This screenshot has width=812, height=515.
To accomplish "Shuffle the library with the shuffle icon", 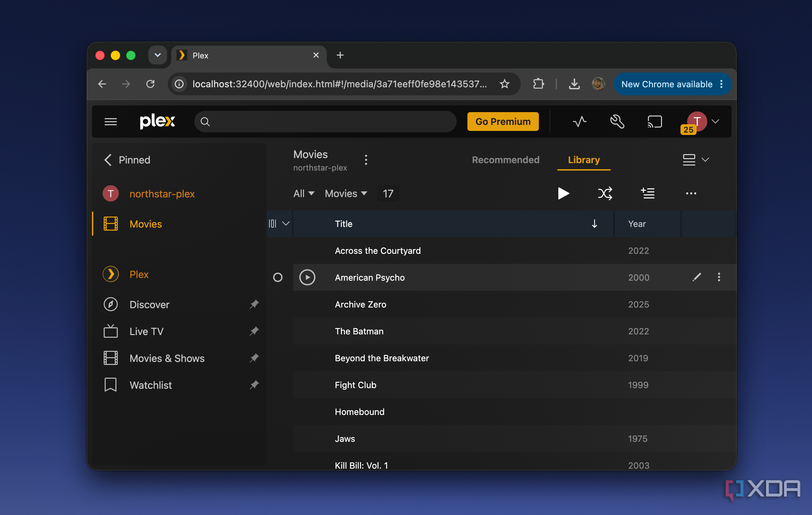I will pyautogui.click(x=605, y=194).
